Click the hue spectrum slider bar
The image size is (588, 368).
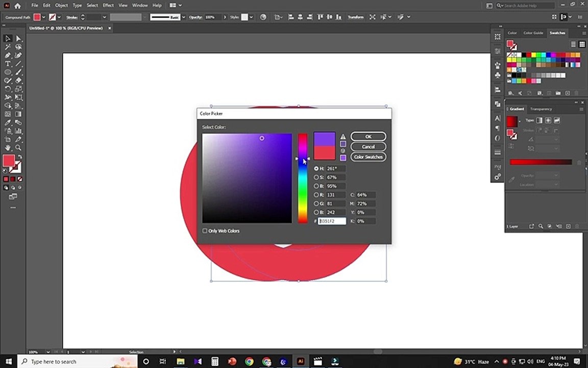303,178
